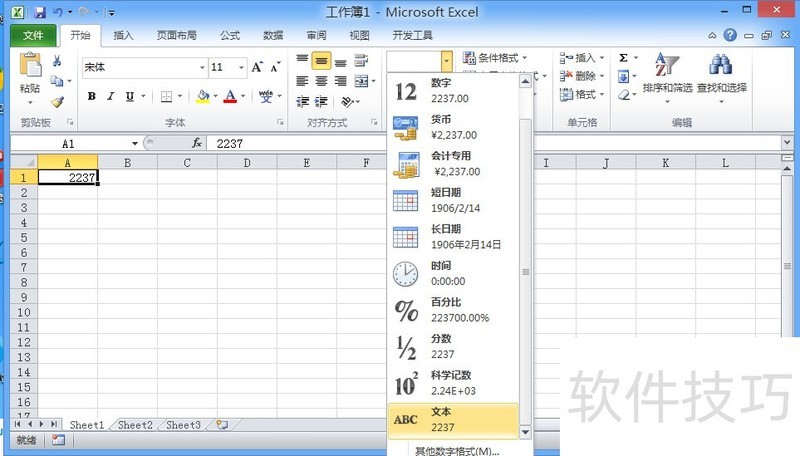
Task: Toggle wrap text icon
Action: click(361, 60)
